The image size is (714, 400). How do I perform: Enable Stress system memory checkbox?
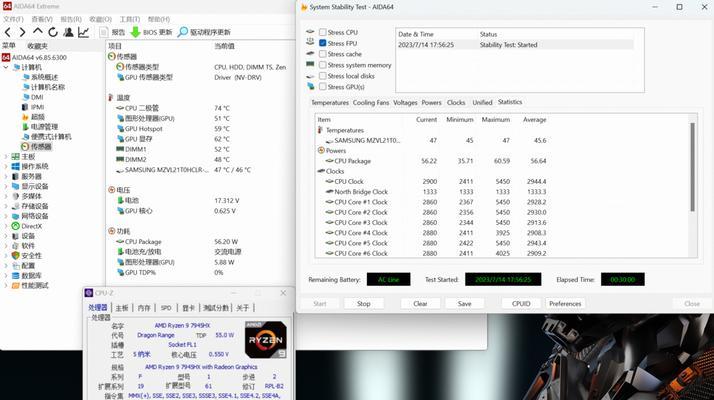pyautogui.click(x=323, y=65)
